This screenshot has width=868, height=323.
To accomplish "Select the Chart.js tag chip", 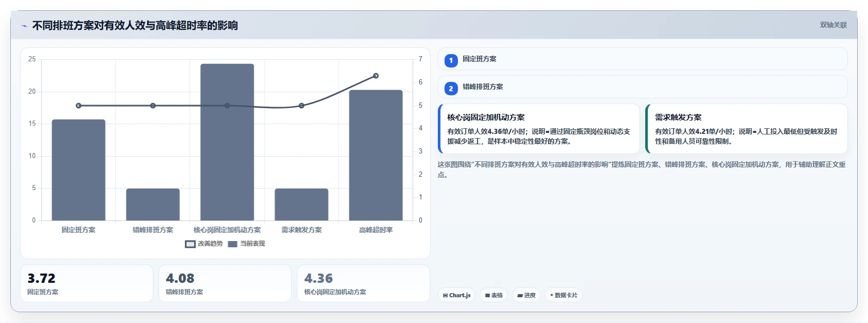I will tap(456, 295).
